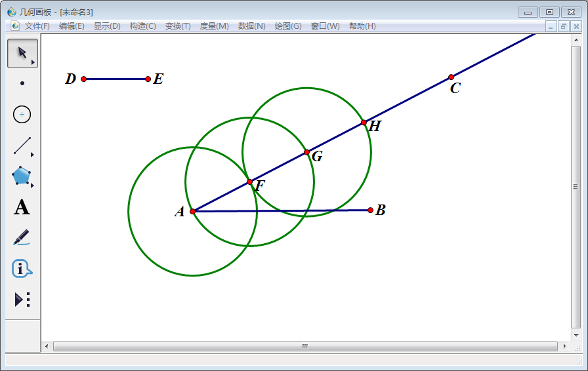The image size is (588, 371).
Task: Click the vertical scrollbar thumb
Action: pos(576,187)
